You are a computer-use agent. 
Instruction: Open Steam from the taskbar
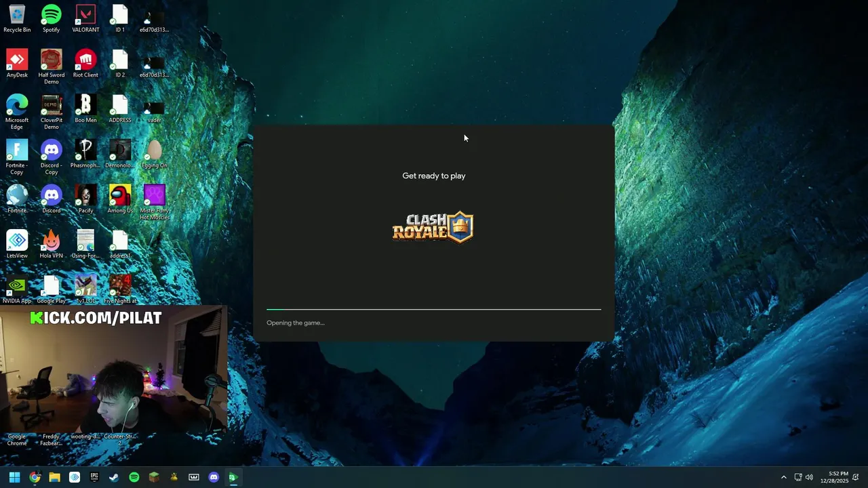tap(114, 477)
